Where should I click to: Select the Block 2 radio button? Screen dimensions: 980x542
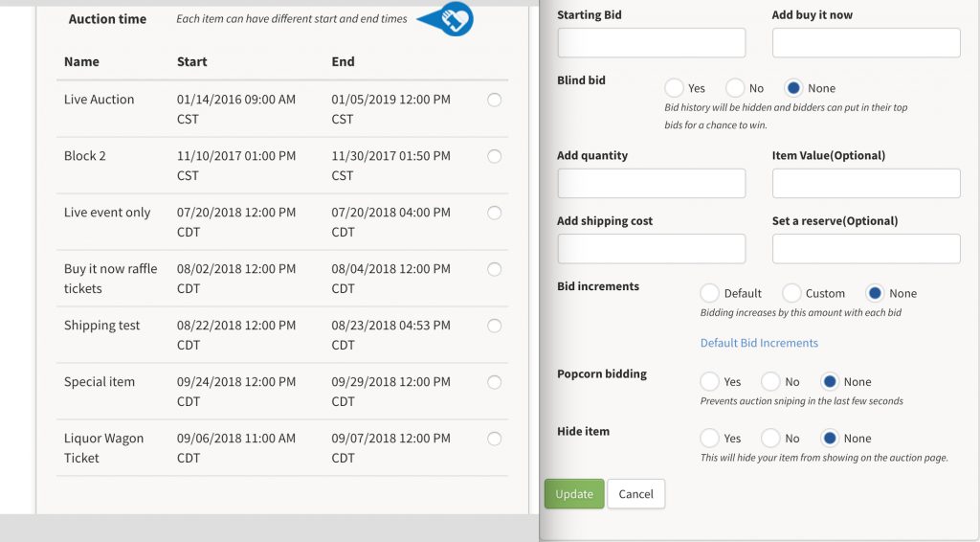495,156
